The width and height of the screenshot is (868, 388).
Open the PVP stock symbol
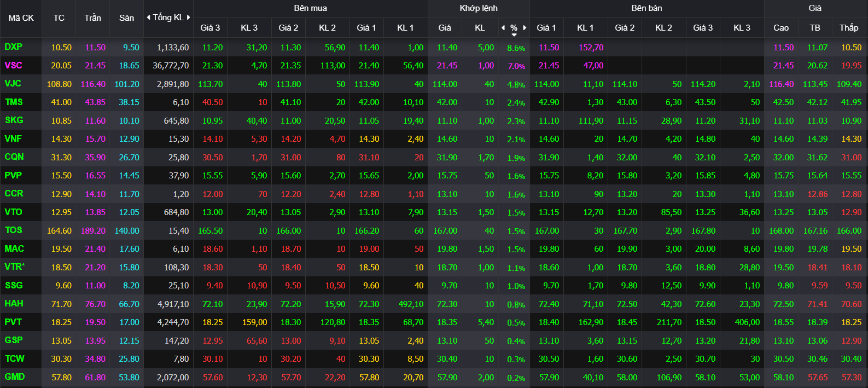tap(13, 176)
